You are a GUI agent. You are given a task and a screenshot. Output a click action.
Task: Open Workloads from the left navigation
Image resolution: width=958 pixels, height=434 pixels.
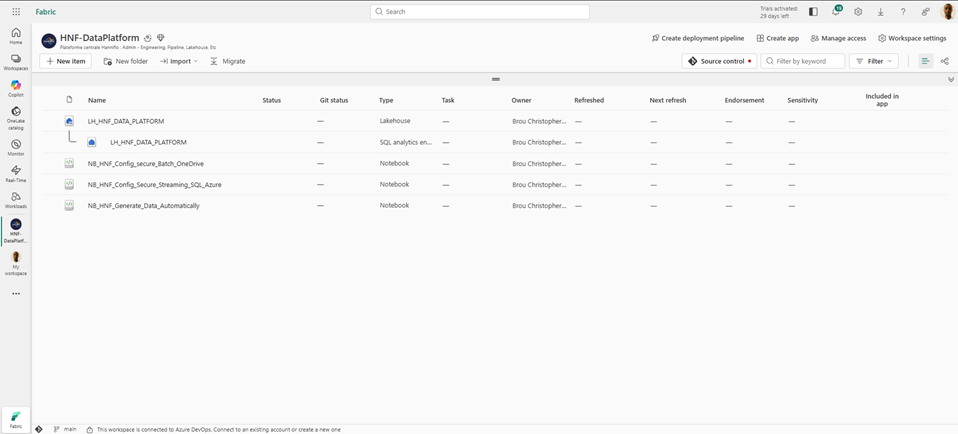16,199
